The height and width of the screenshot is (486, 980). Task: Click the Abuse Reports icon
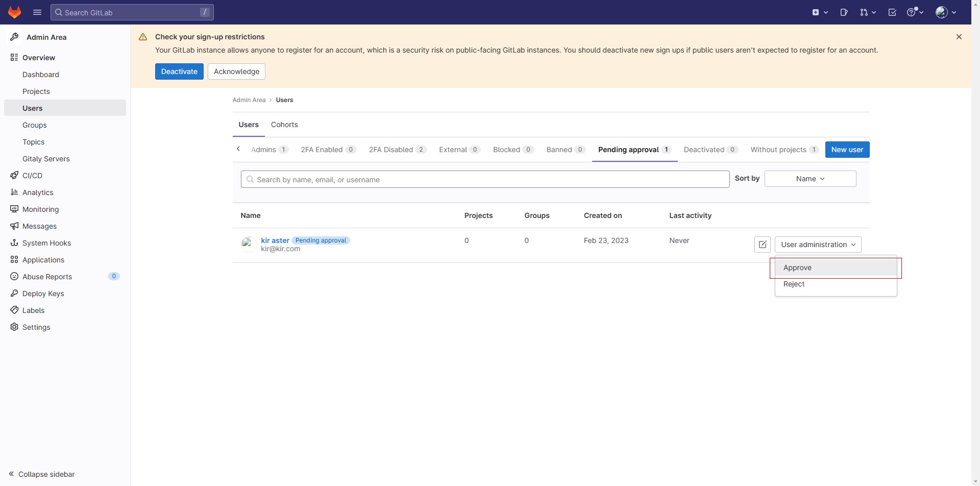tap(14, 277)
